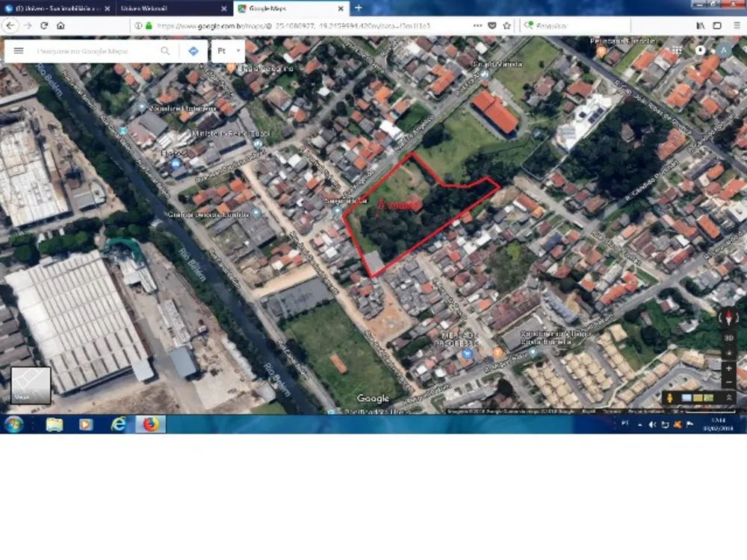Click the MERCADO PROGRESSO place marker

point(468,353)
